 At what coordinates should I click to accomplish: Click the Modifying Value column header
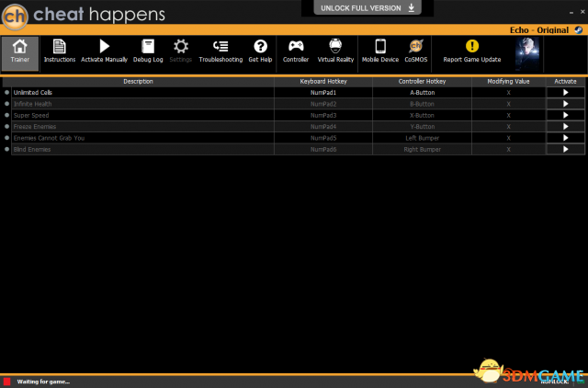point(508,82)
